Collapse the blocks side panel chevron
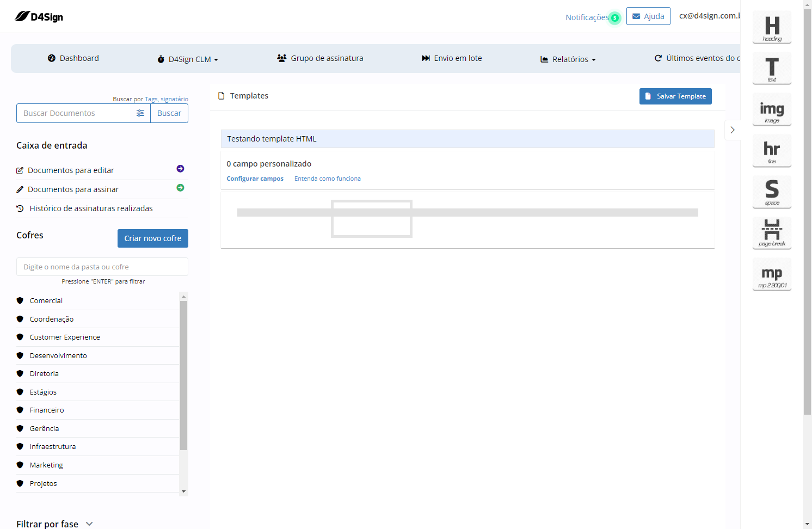The image size is (812, 529). [733, 130]
